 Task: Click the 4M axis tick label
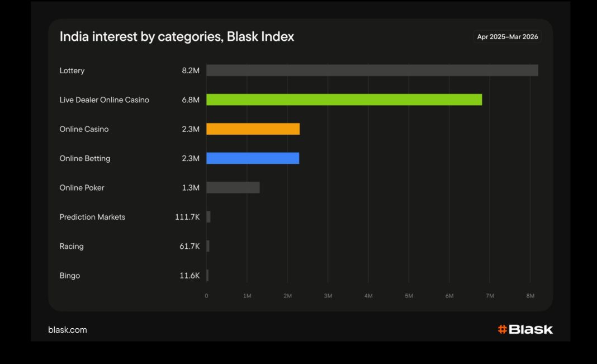pyautogui.click(x=368, y=296)
